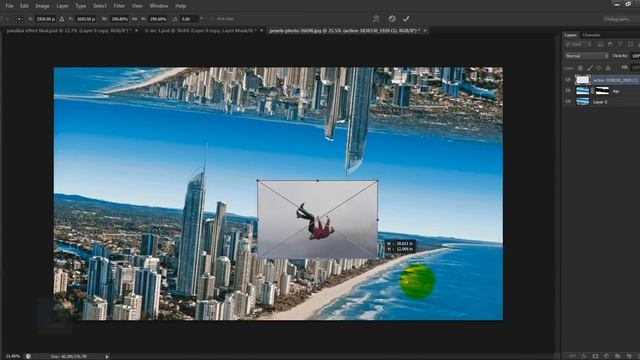The width and height of the screenshot is (640, 360).
Task: Open the status bar document info arrow
Action: pyautogui.click(x=107, y=356)
